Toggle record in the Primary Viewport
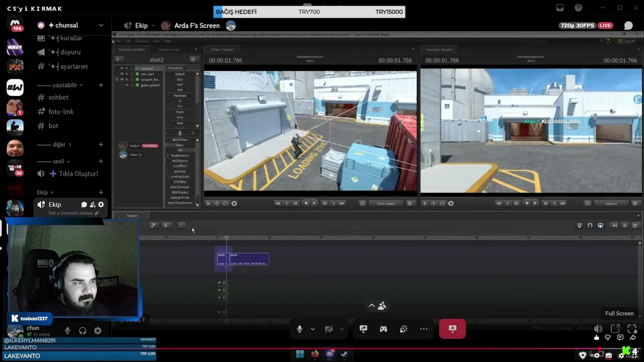This screenshot has height=362, width=644. point(306,203)
